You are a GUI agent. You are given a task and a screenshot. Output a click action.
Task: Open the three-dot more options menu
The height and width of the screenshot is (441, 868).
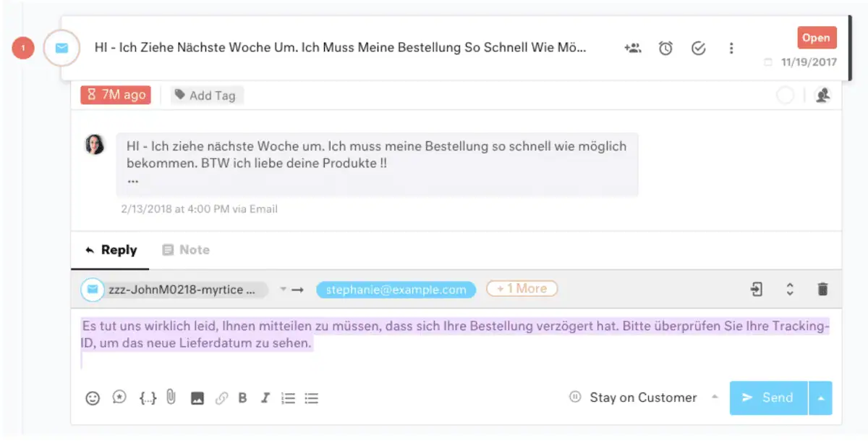(731, 49)
